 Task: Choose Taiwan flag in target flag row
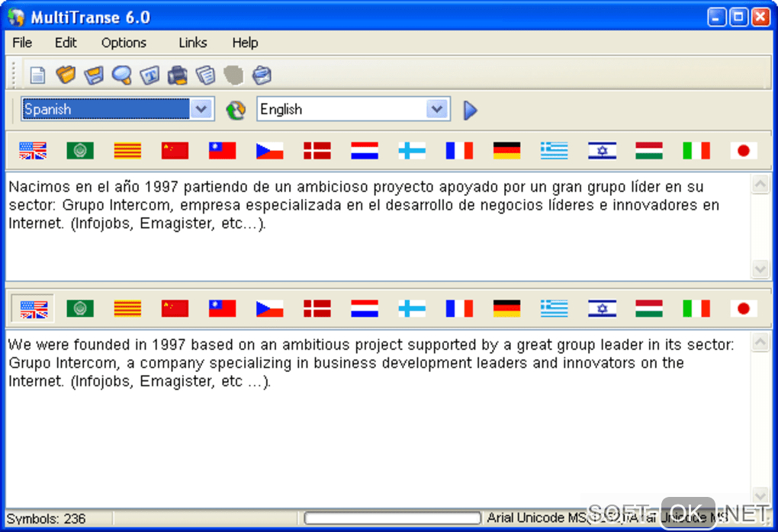[x=222, y=309]
